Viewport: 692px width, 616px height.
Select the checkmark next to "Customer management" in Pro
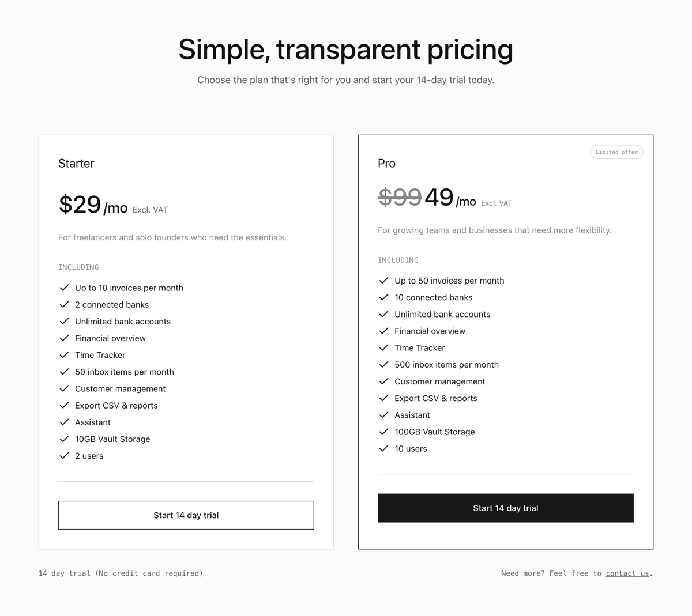tap(383, 381)
